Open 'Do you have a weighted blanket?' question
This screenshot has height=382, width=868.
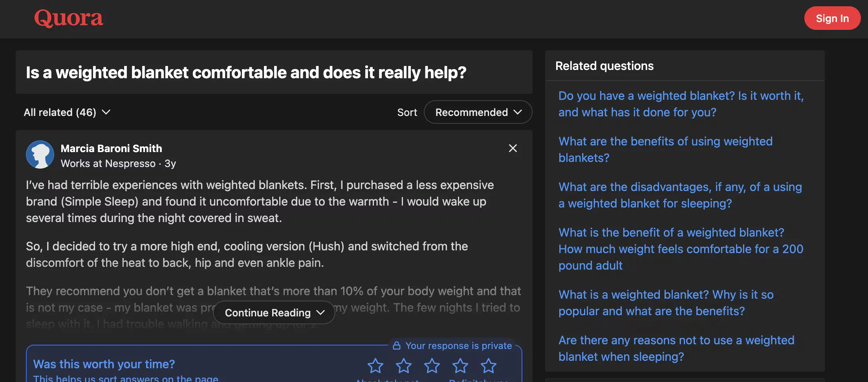pyautogui.click(x=681, y=104)
